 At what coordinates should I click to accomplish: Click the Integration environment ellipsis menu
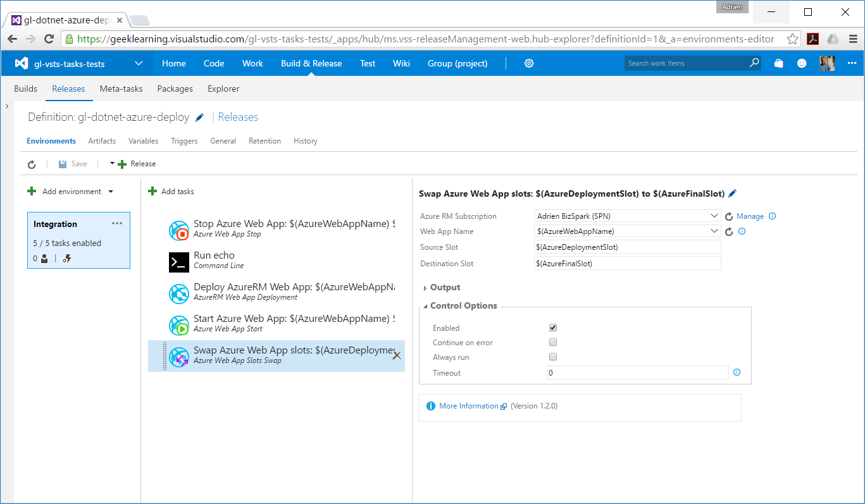117,223
